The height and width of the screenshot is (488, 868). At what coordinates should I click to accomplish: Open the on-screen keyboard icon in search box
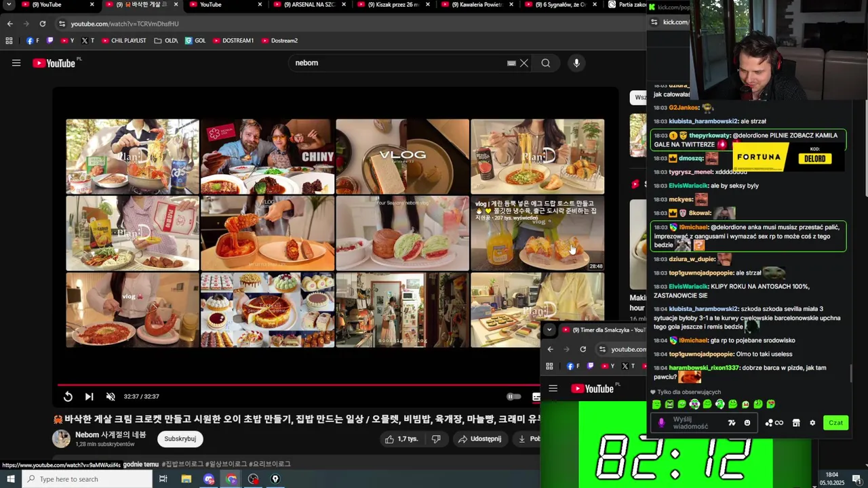[511, 63]
